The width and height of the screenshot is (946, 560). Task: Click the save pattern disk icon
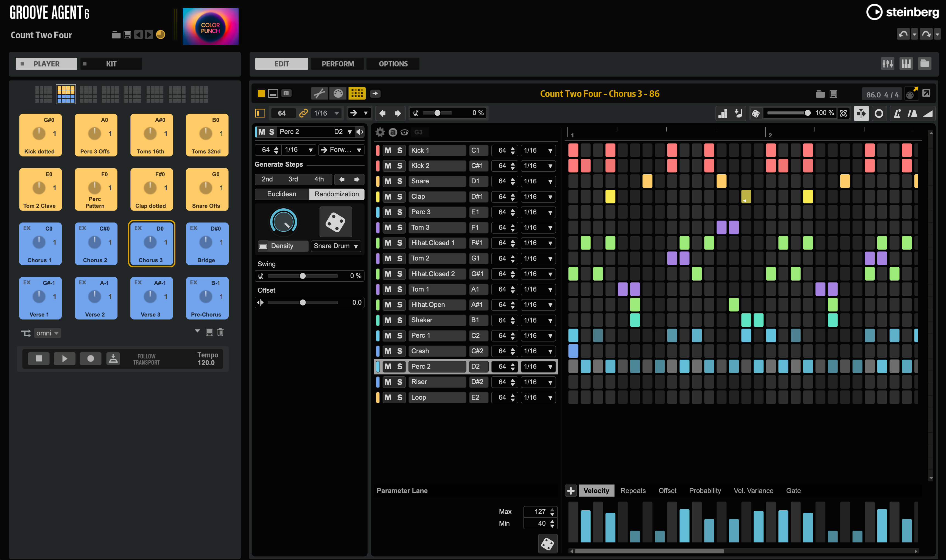tap(833, 94)
